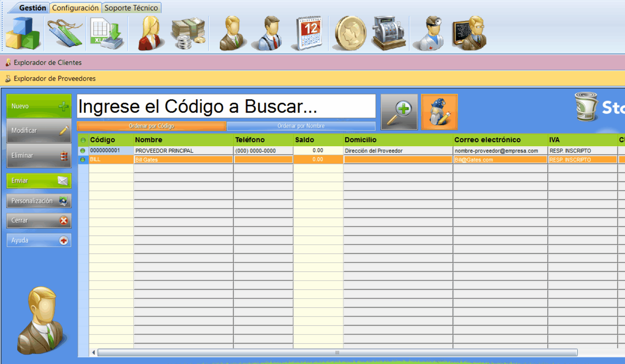This screenshot has width=625, height=364.
Task: Click the gold coin icon
Action: 350,34
